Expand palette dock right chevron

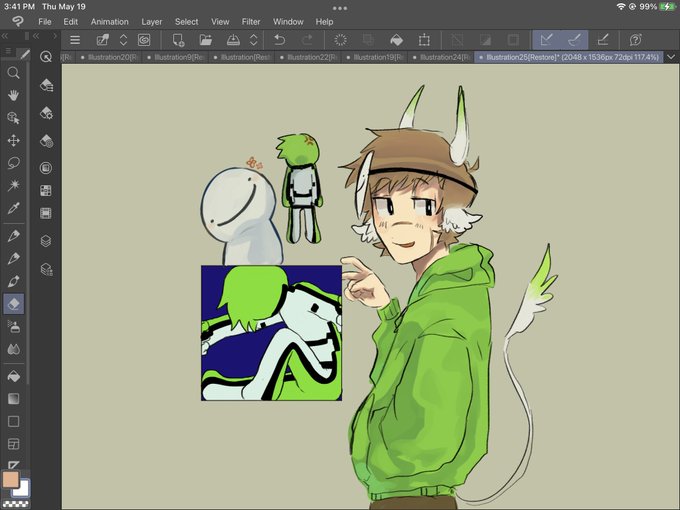(55, 36)
